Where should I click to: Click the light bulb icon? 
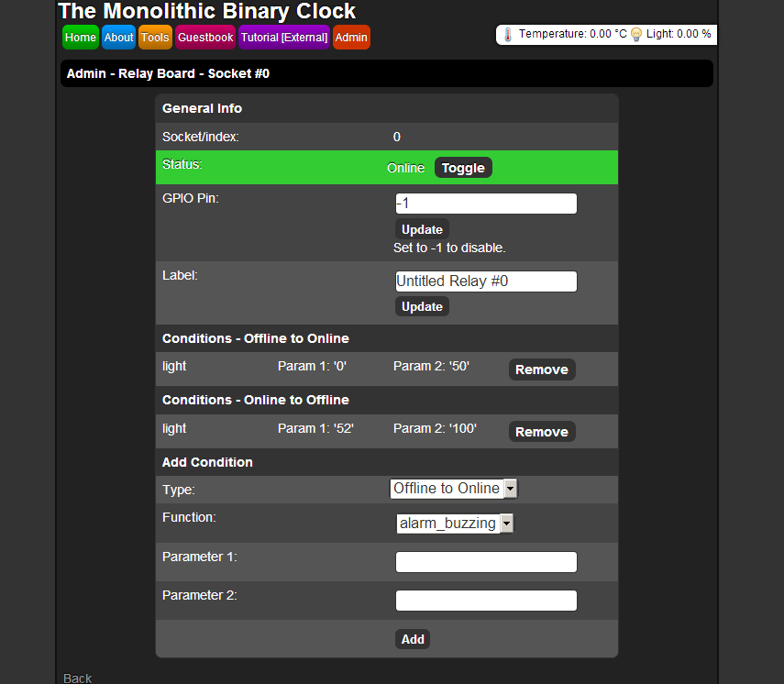click(636, 35)
